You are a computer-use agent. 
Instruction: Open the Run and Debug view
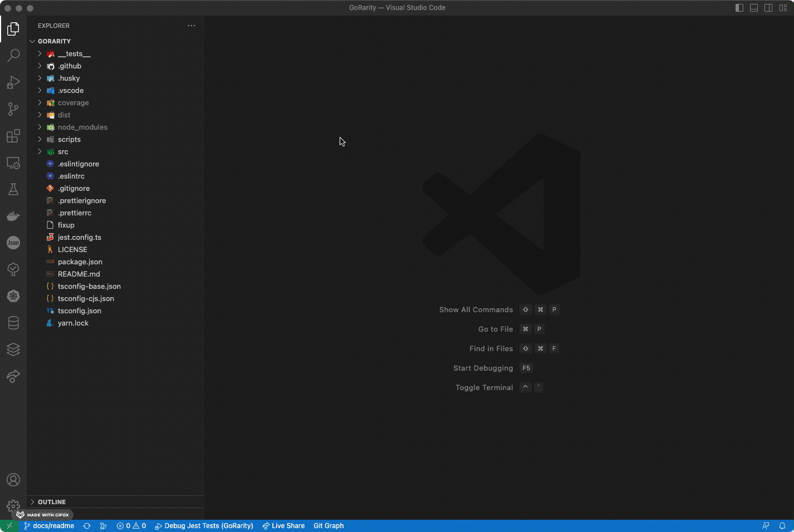click(13, 82)
